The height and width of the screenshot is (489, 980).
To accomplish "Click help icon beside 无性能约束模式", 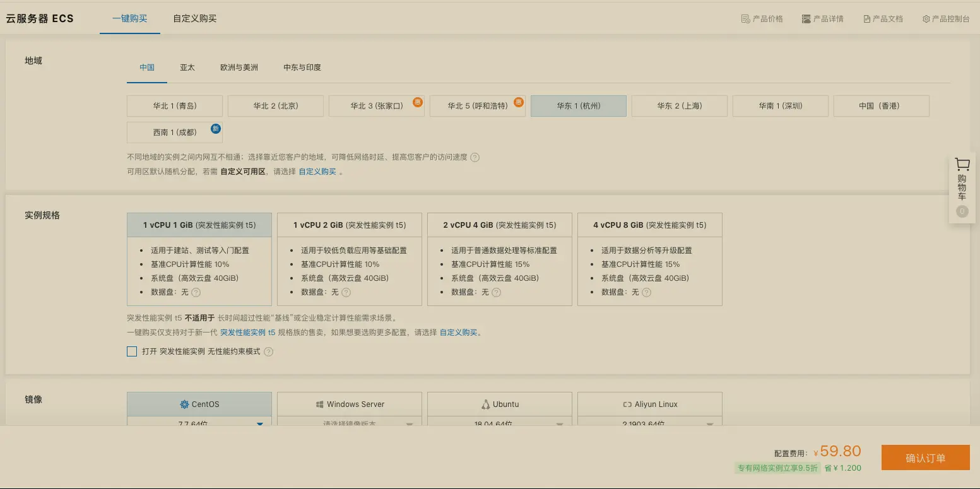I will click(x=268, y=351).
